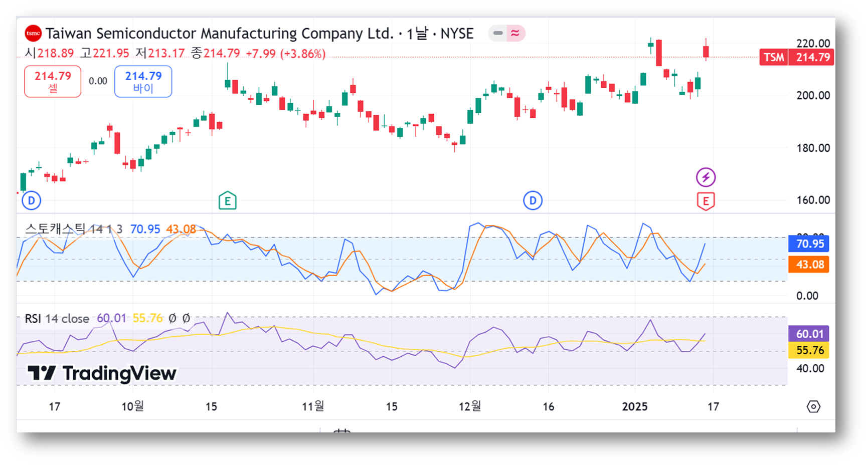Click the orange 43.08 axis label
Viewport: 868px width, 465px height.
coord(809,264)
